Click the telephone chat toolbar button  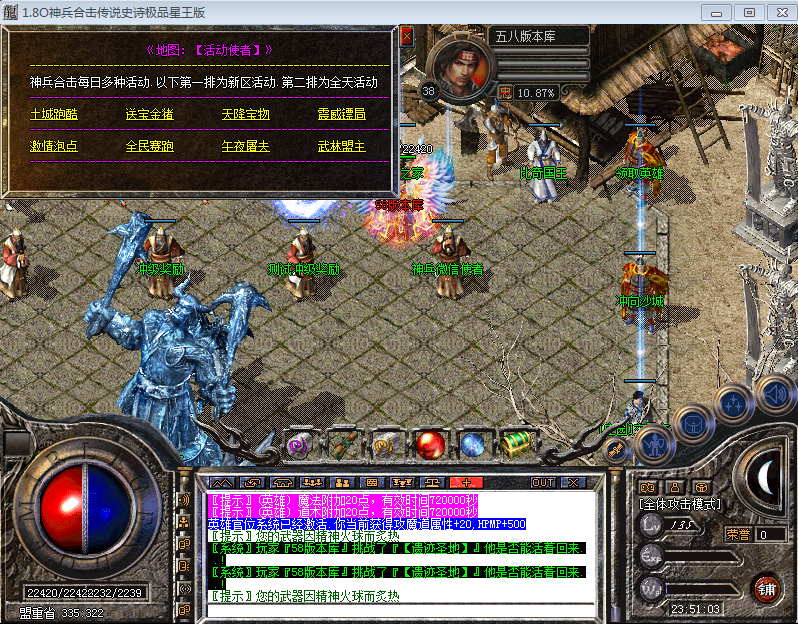(x=282, y=482)
